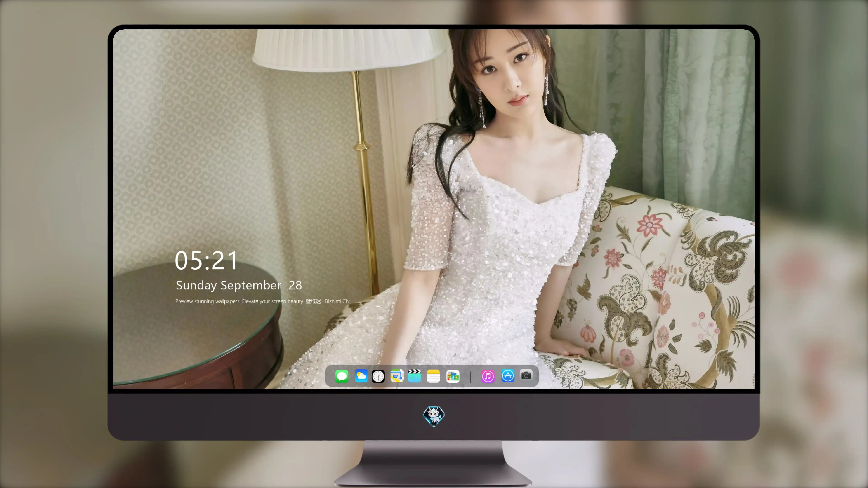Launch the Maps app from the dock
The width and height of the screenshot is (868, 488).
tap(397, 376)
